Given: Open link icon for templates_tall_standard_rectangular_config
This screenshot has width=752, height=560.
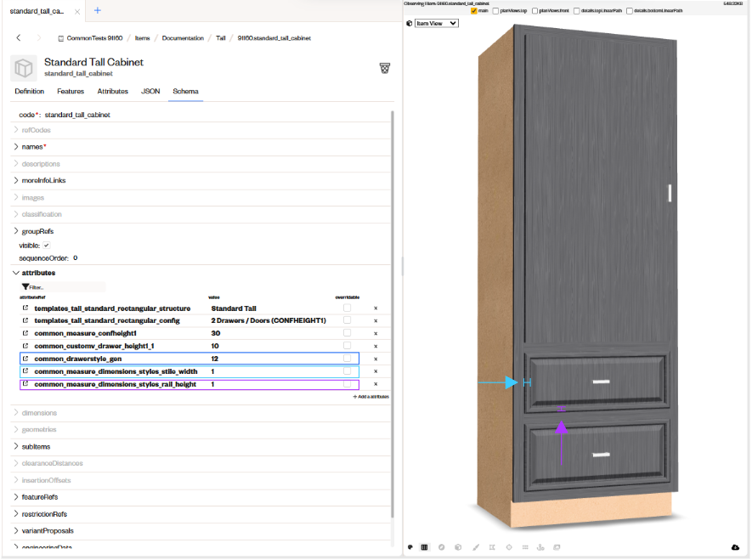Looking at the screenshot, I should 25,320.
